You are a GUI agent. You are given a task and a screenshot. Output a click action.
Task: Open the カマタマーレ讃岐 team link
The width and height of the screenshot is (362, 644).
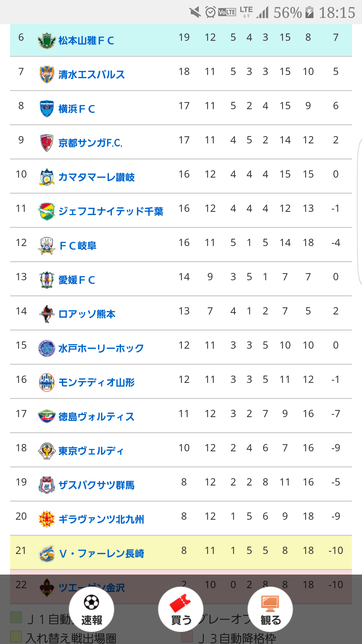click(97, 177)
